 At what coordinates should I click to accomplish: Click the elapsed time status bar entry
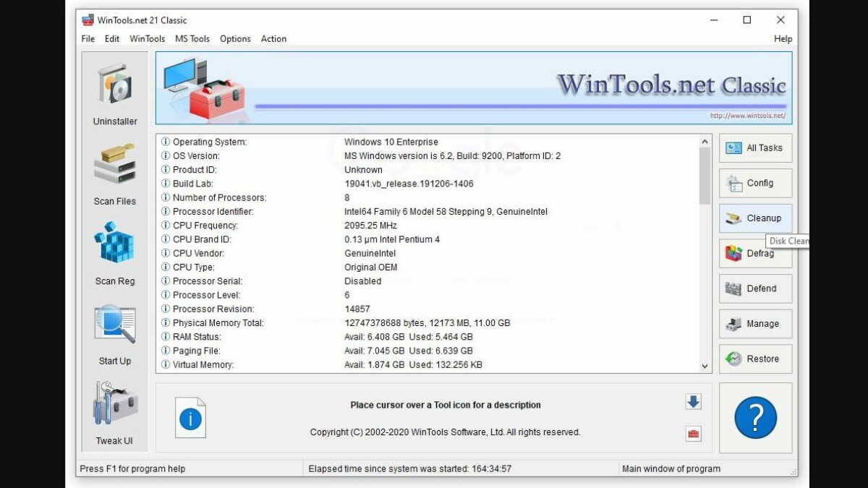[409, 468]
